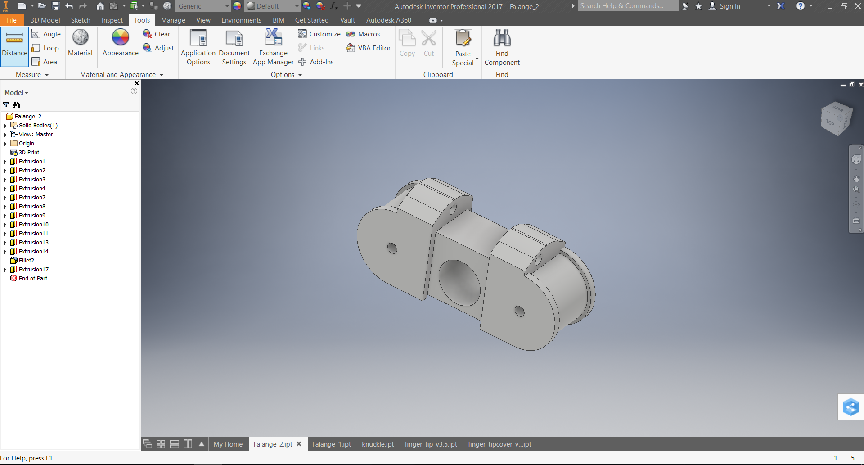Open the Generic material combo box
Viewport: 864px width, 465px height.
(x=202, y=6)
